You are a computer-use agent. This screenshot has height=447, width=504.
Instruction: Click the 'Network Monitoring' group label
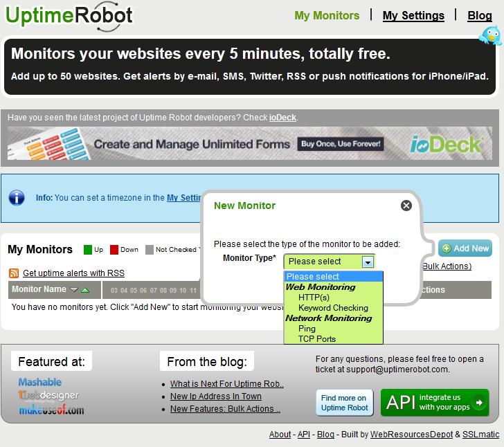328,318
